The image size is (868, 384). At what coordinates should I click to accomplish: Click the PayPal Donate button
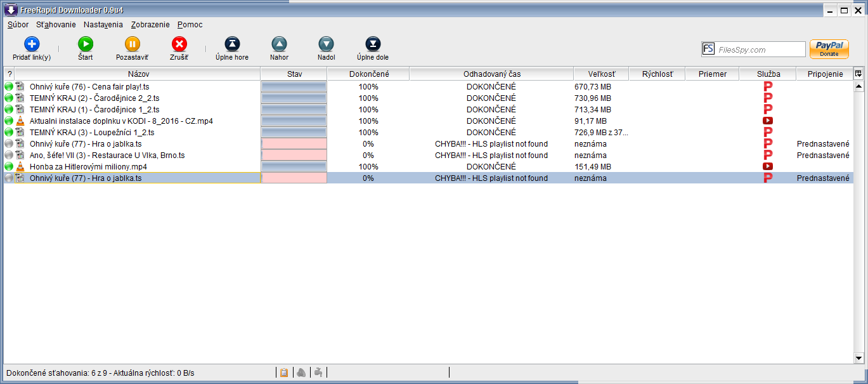coord(829,50)
